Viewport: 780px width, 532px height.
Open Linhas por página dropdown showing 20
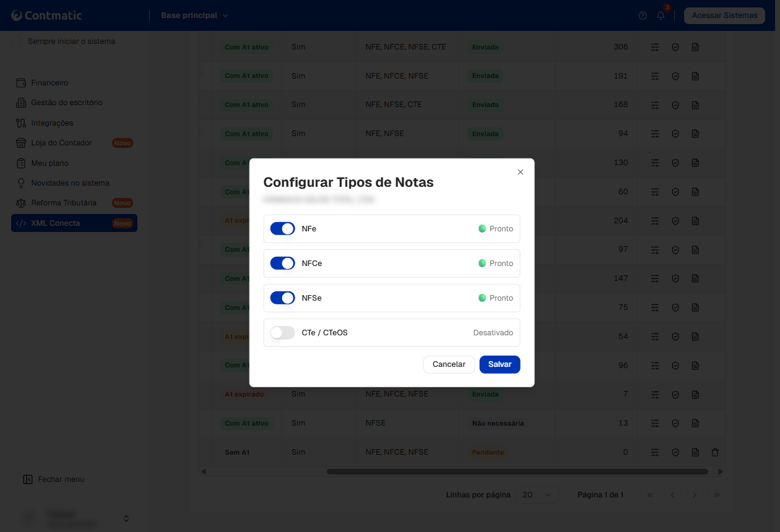(x=537, y=495)
